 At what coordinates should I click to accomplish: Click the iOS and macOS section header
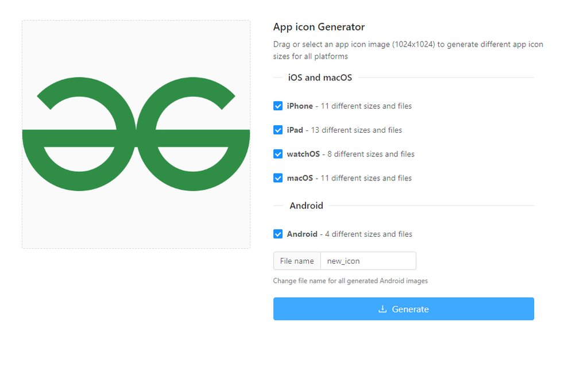[x=320, y=78]
